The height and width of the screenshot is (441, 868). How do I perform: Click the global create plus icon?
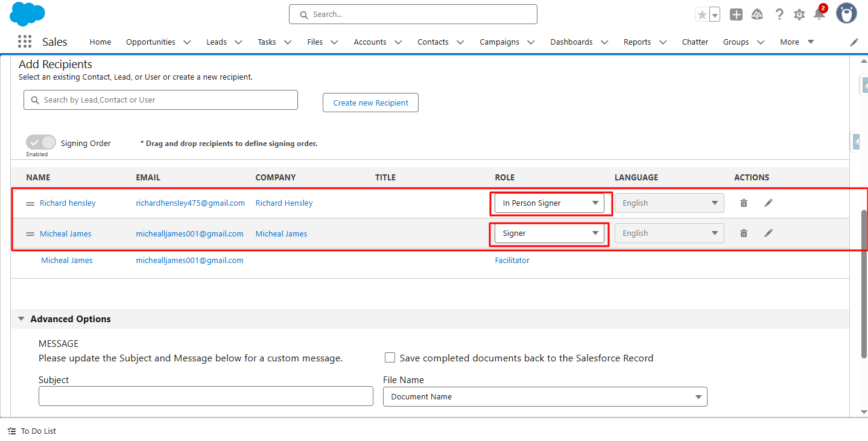coord(736,14)
